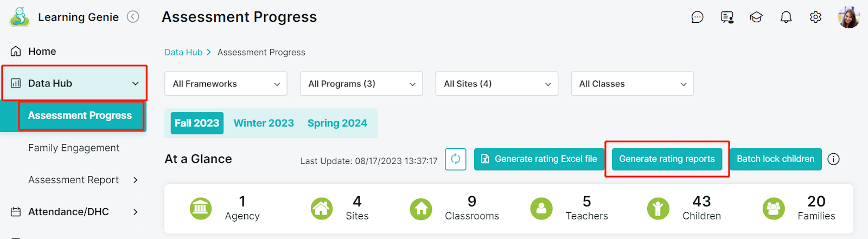Click the chat messages icon in header

coord(697,17)
